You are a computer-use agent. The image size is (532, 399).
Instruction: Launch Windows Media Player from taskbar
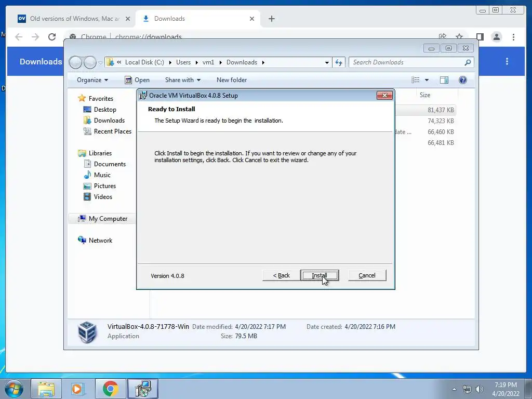coord(78,389)
